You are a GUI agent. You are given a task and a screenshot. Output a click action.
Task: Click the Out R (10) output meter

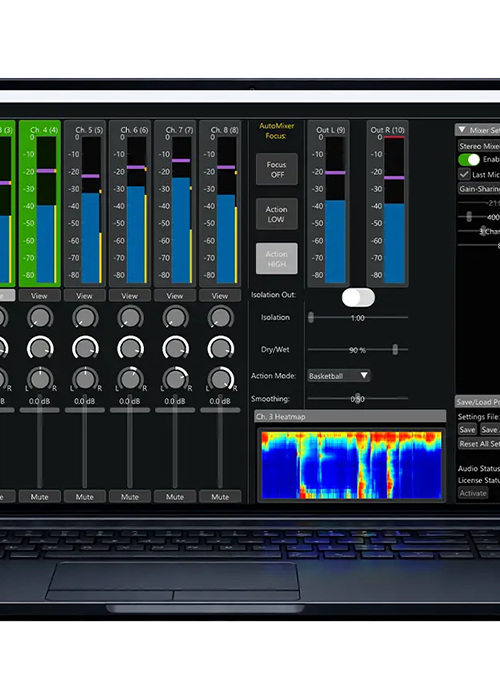[x=394, y=209]
